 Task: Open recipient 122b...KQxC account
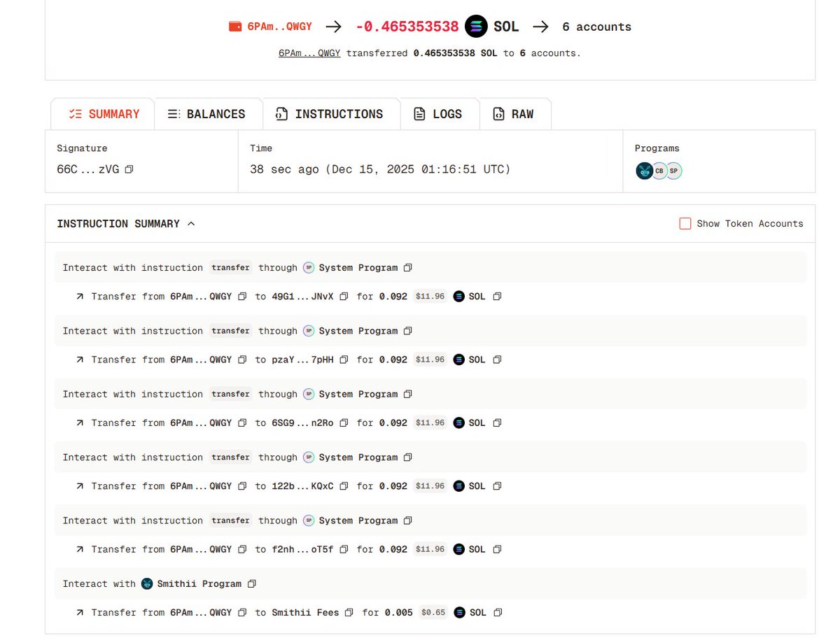click(302, 486)
